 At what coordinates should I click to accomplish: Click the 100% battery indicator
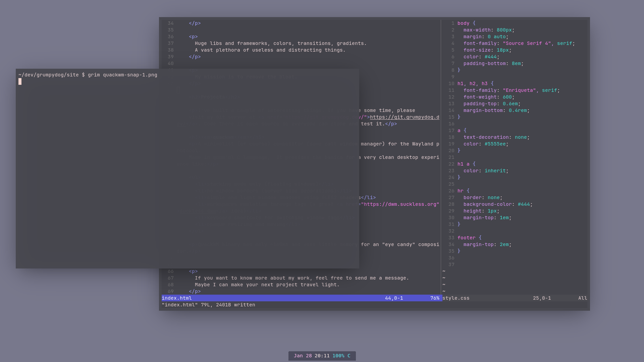point(338,356)
